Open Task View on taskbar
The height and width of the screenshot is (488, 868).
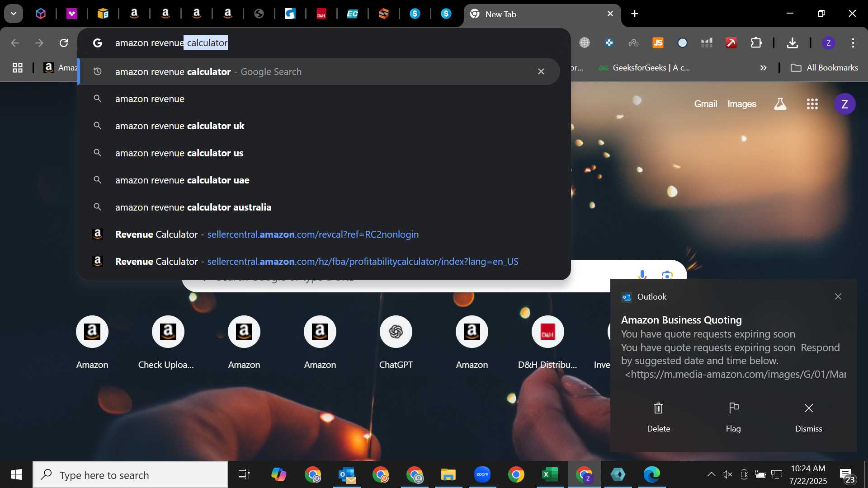244,474
